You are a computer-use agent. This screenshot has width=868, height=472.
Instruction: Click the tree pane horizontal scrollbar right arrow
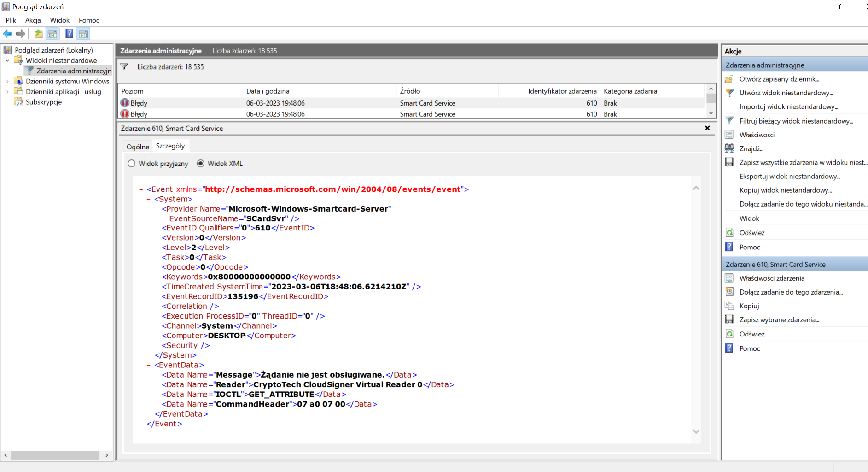click(x=107, y=455)
